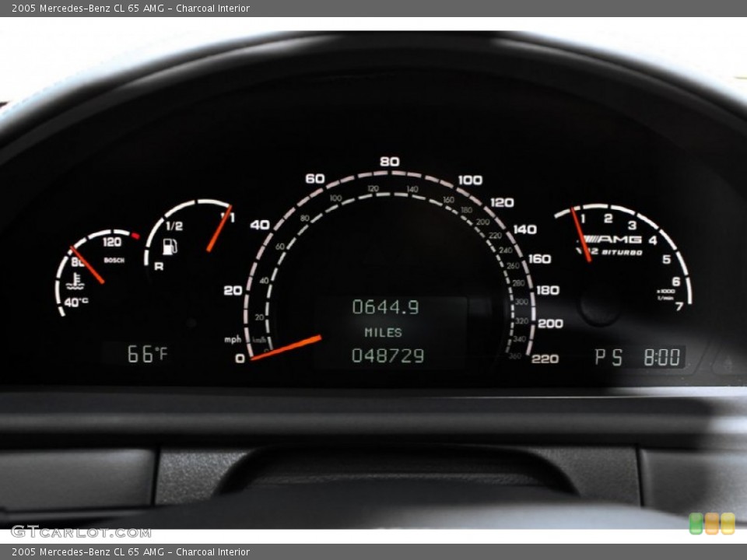Click the coolant temperature needle
747x560 pixels.
click(x=87, y=264)
